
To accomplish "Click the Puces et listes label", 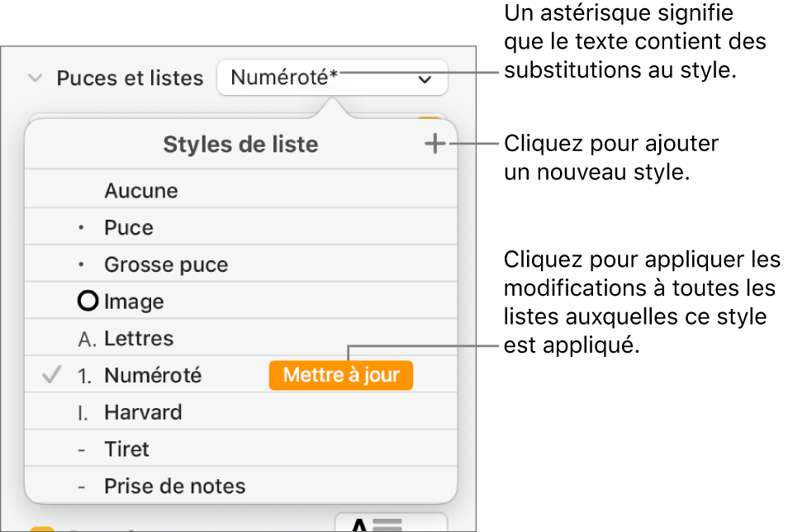I will click(130, 78).
